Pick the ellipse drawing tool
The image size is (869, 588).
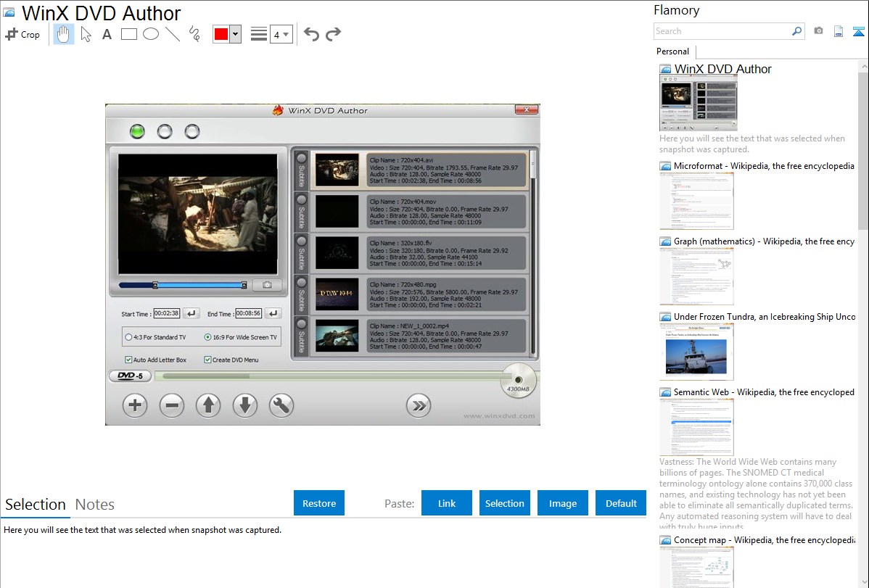coord(151,34)
